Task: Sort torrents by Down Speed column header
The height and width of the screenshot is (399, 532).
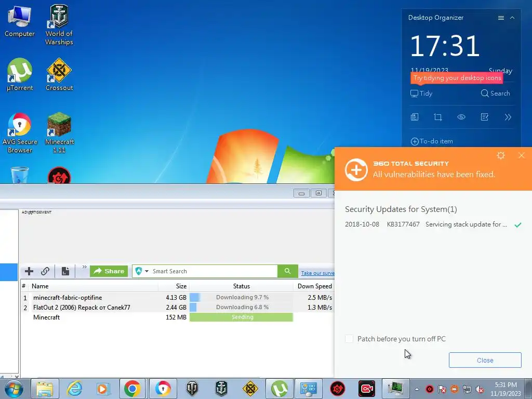Action: [x=314, y=286]
